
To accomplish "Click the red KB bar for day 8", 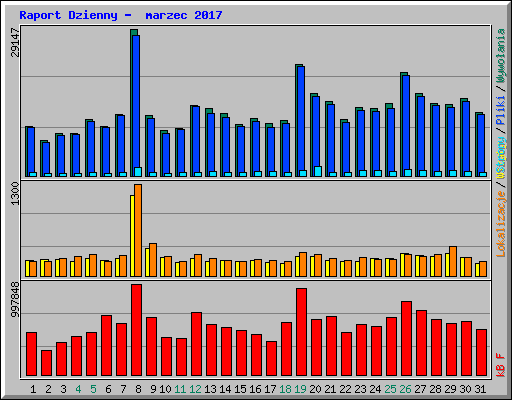I will [x=136, y=330].
